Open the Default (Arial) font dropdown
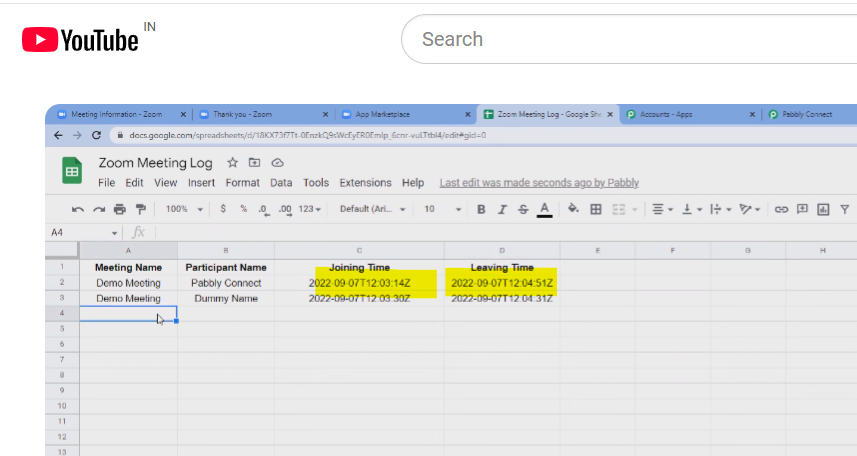This screenshot has width=857, height=456. [x=372, y=209]
